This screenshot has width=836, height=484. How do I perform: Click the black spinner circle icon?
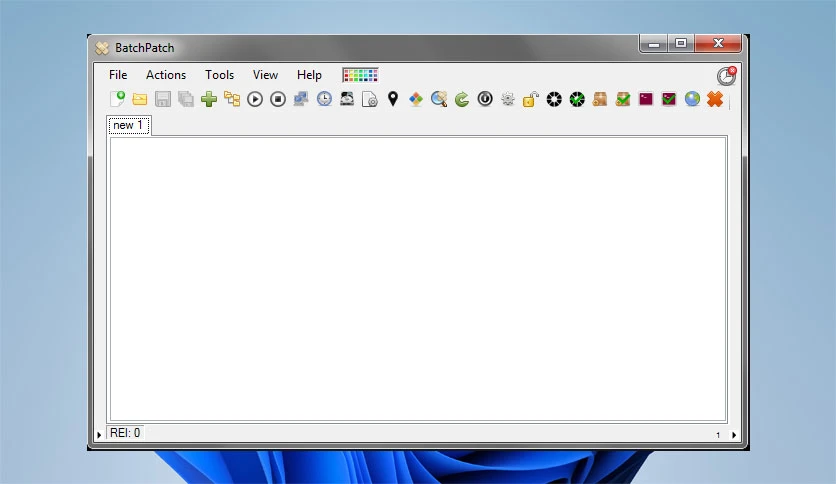pyautogui.click(x=554, y=99)
